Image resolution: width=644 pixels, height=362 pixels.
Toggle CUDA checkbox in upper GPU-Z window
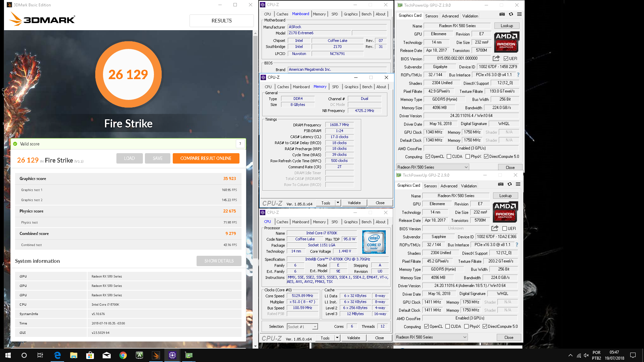449,157
